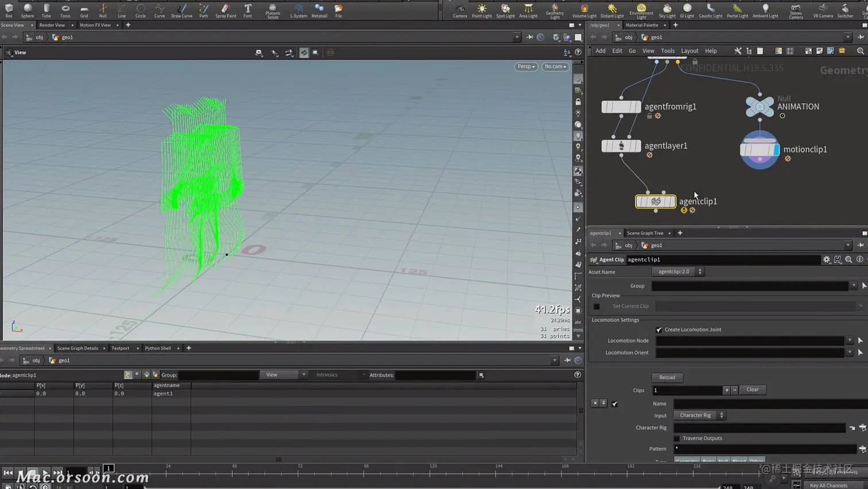The width and height of the screenshot is (868, 489).
Task: Switch to the Motion FX View tab
Action: coord(95,25)
